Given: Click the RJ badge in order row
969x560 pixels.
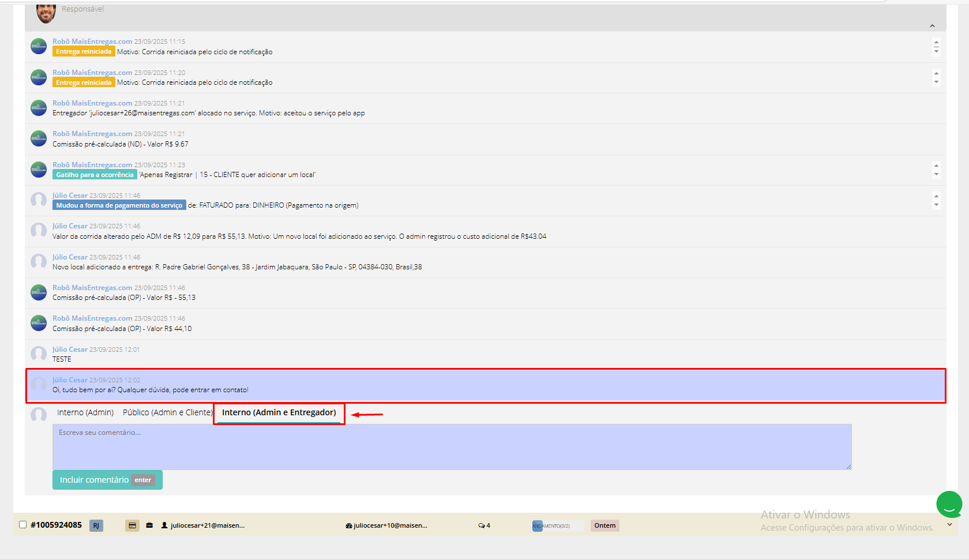Looking at the screenshot, I should pos(96,525).
